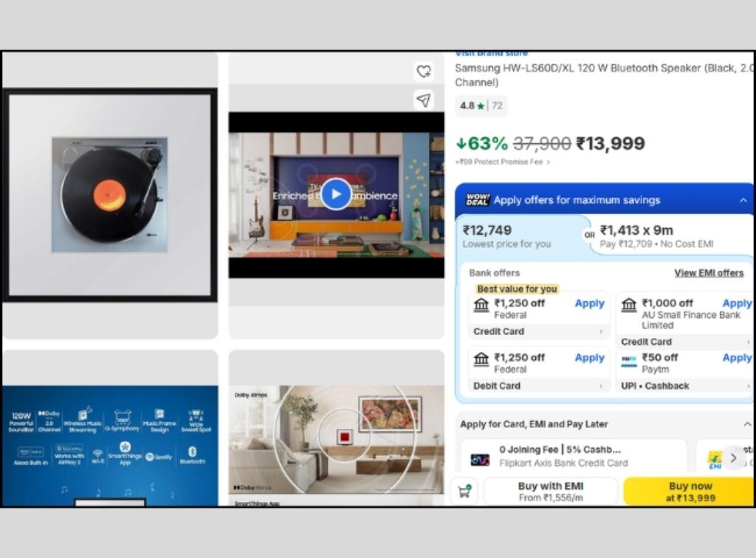The width and height of the screenshot is (756, 558).
Task: Show next card offer with arrow
Action: (x=733, y=458)
